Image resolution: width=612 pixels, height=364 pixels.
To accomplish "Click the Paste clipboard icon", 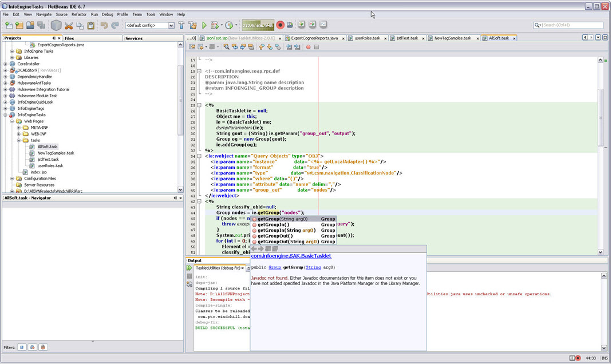I will [x=91, y=26].
